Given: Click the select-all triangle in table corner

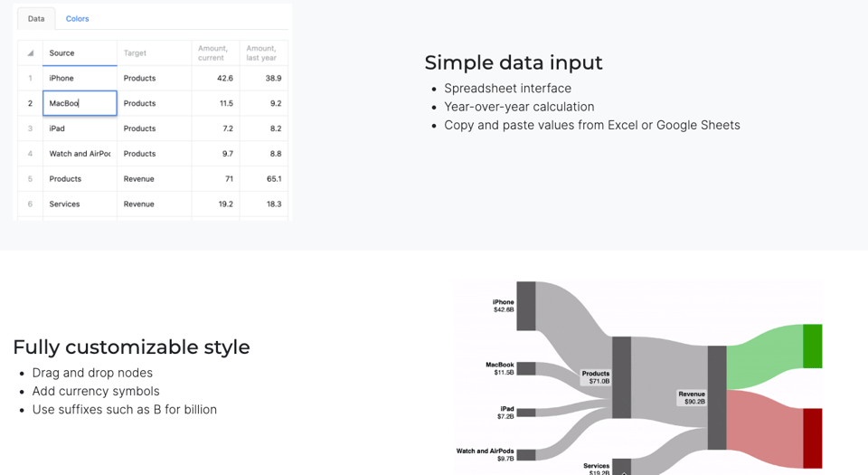Looking at the screenshot, I should click(x=30, y=53).
